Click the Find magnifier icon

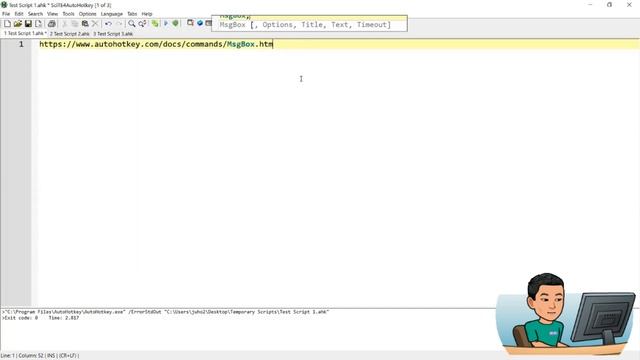[x=131, y=24]
